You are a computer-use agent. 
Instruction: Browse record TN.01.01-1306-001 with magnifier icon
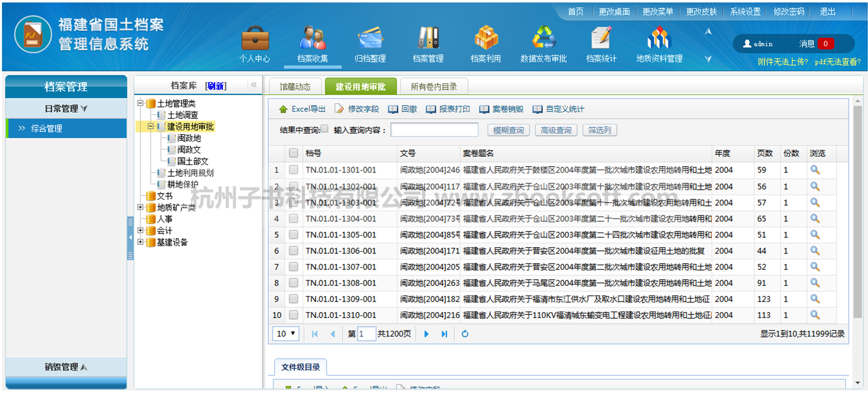(815, 251)
